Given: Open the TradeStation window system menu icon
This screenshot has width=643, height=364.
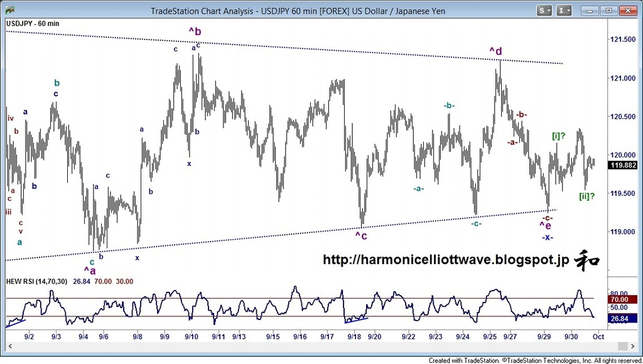Looking at the screenshot, I should [10, 11].
